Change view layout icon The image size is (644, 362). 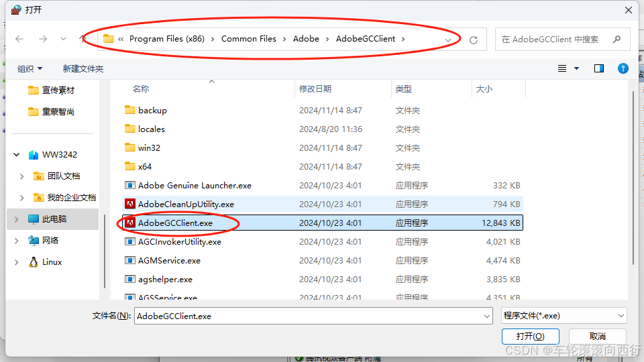tap(562, 68)
